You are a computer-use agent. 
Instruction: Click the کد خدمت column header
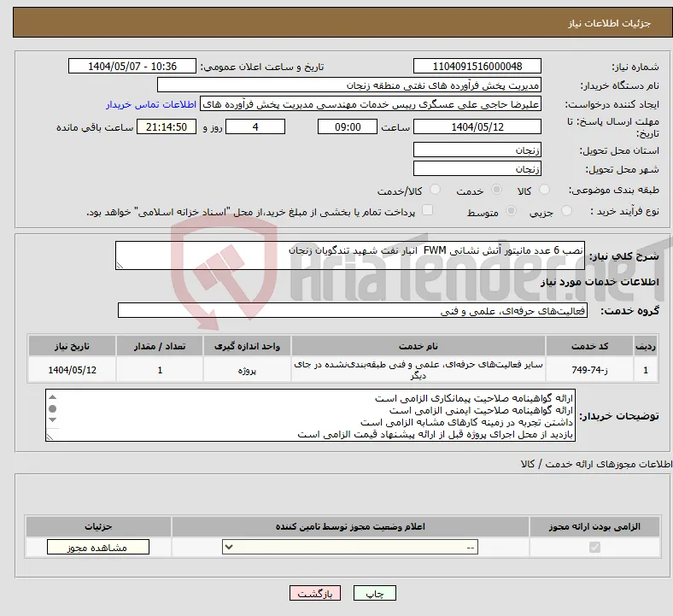click(x=590, y=346)
